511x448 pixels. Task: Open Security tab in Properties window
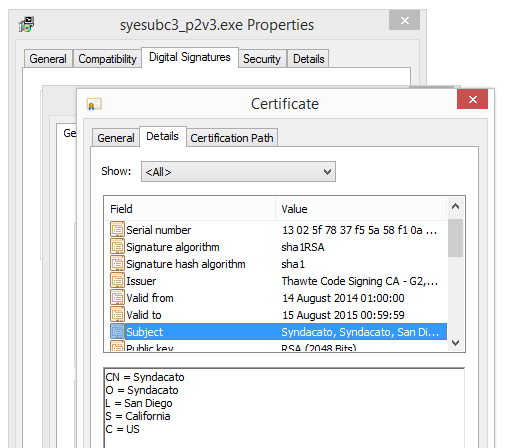[262, 59]
